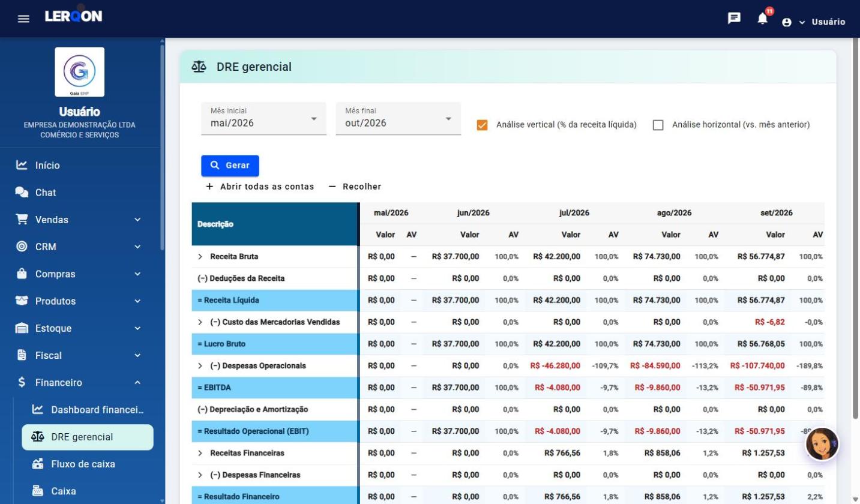The image size is (860, 504).
Task: Click the Recolher button
Action: click(355, 187)
